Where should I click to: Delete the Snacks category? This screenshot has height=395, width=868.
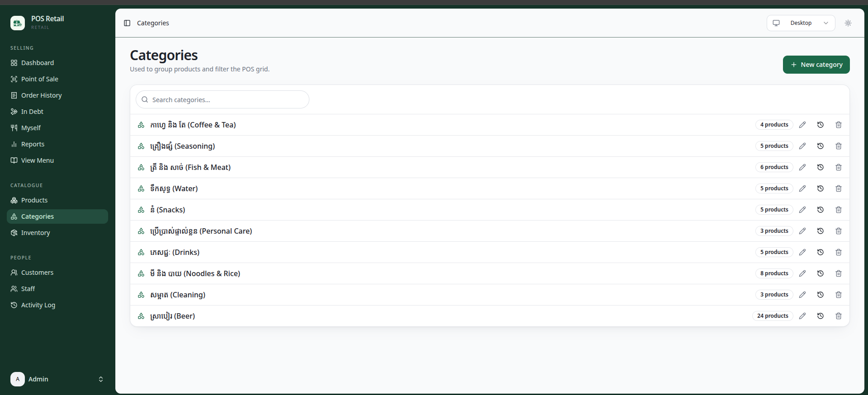(x=839, y=210)
